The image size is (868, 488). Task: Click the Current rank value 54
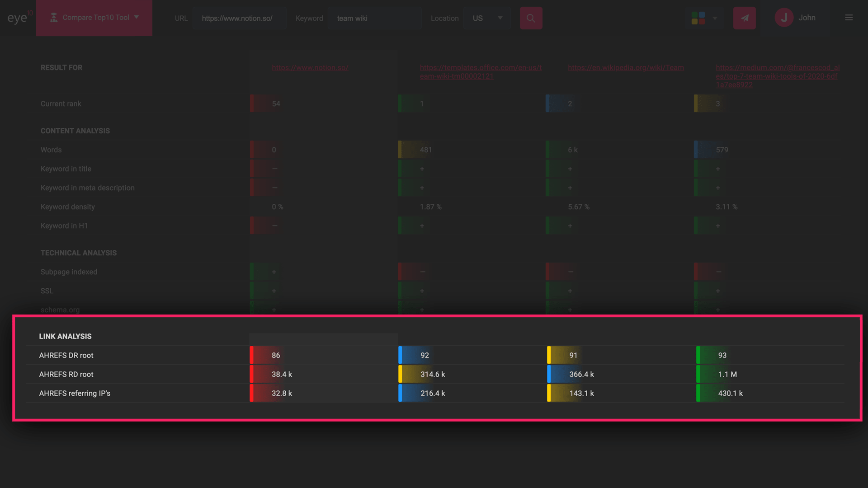click(x=276, y=103)
